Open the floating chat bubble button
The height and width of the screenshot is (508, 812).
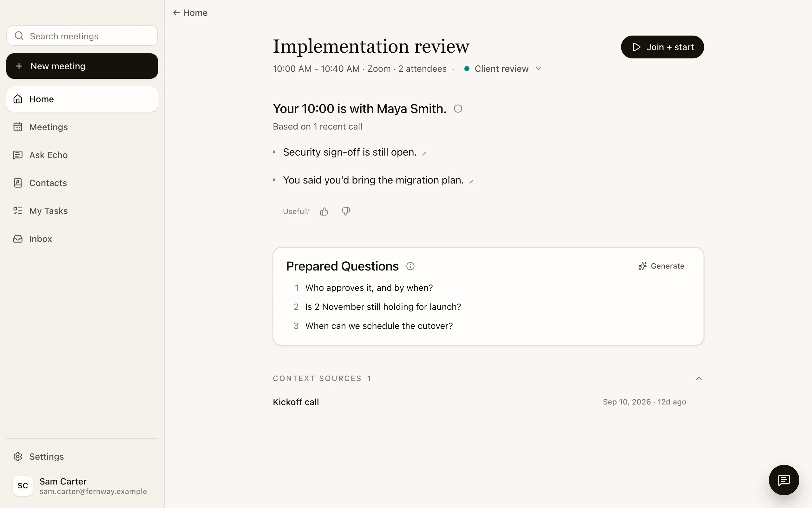click(x=784, y=480)
